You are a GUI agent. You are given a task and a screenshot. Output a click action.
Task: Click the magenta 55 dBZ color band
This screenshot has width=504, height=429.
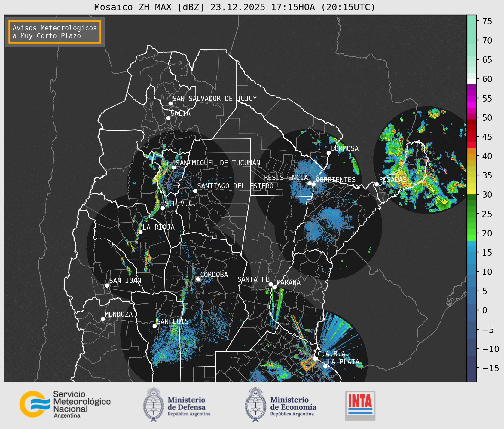coord(472,99)
